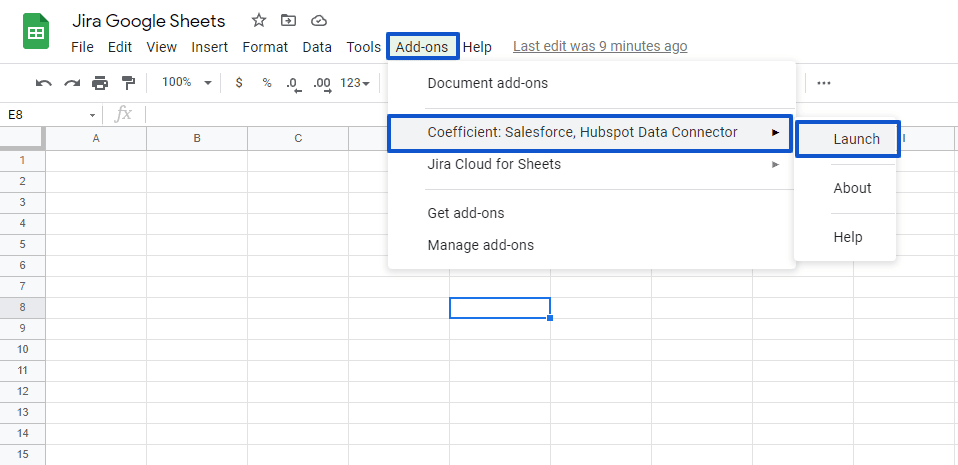This screenshot has width=958, height=465.
Task: Expand the Jira Cloud for Sheets arrow
Action: tap(775, 164)
